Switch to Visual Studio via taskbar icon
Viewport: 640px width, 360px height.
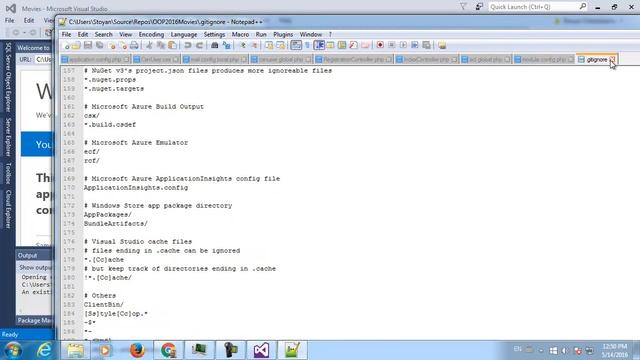(x=261, y=350)
